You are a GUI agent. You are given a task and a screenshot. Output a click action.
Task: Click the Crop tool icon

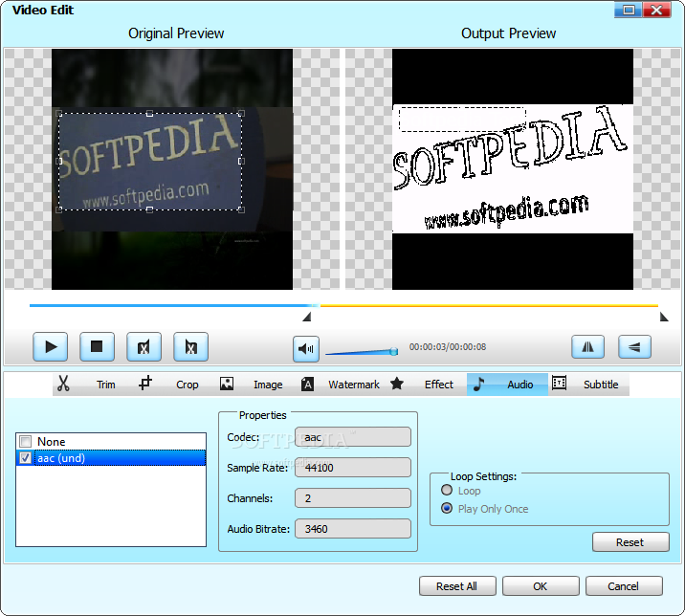click(x=145, y=384)
